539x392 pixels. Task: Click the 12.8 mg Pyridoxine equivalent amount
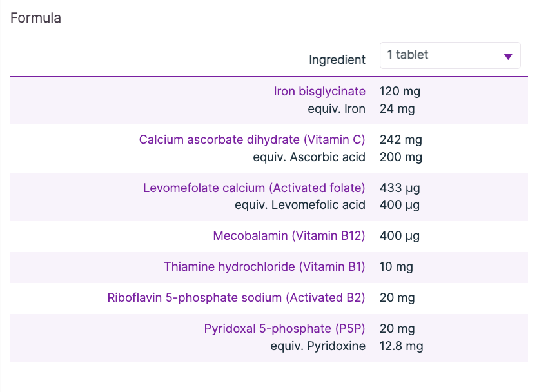tap(401, 346)
